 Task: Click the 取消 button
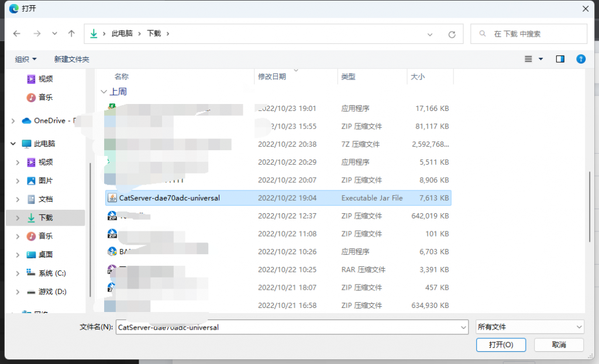(x=559, y=345)
